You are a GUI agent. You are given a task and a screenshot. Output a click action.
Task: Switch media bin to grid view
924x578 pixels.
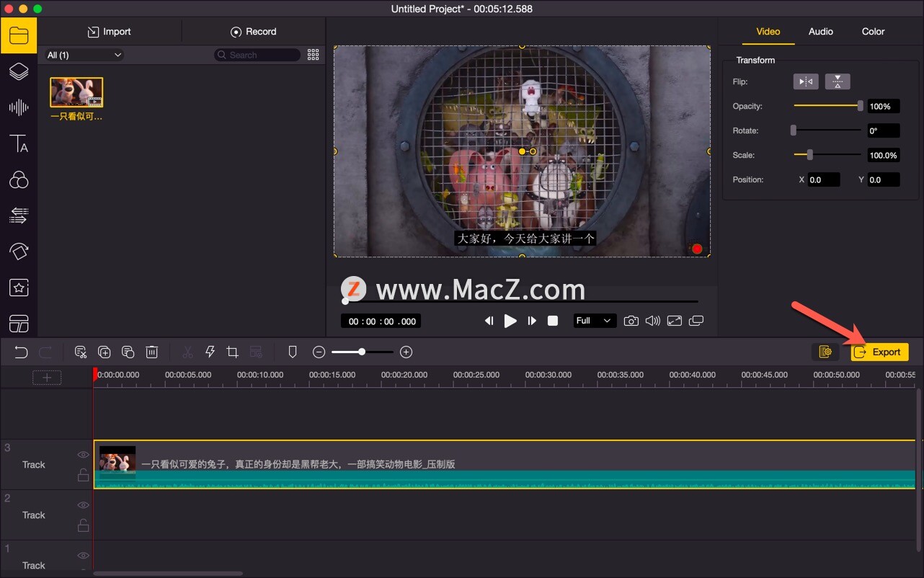pos(313,55)
